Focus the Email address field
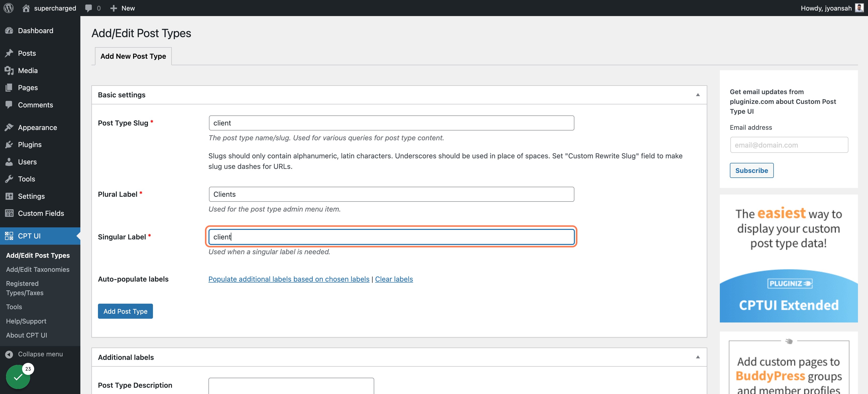Screen dimensions: 868x394 (789, 145)
